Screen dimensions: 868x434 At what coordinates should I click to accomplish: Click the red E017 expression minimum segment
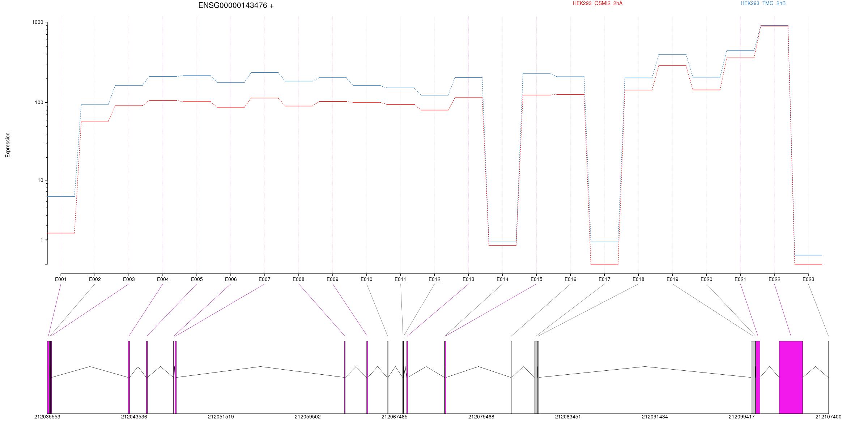coord(604,264)
